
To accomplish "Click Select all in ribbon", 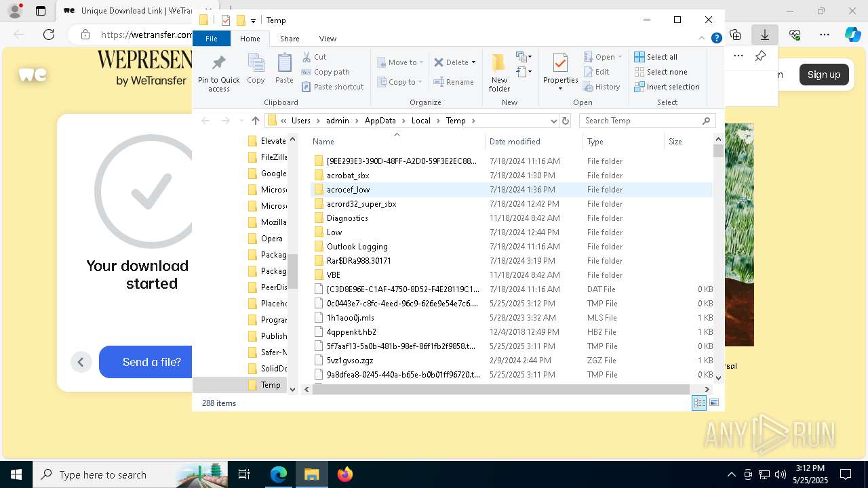I will tap(656, 57).
